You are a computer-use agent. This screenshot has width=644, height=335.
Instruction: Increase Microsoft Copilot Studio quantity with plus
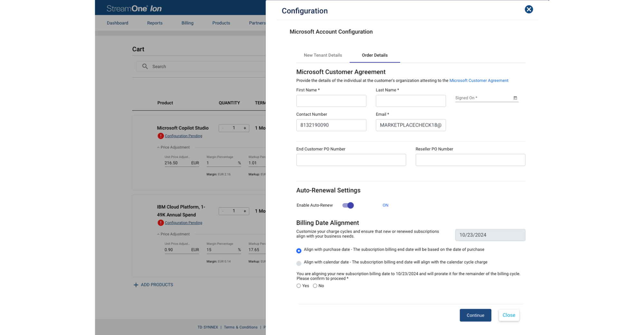pyautogui.click(x=245, y=128)
